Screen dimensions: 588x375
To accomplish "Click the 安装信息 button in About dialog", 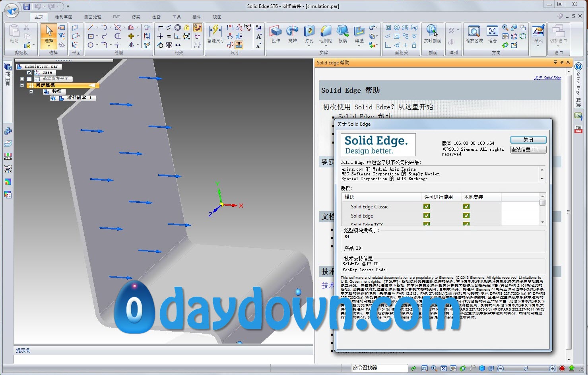I will (x=528, y=150).
